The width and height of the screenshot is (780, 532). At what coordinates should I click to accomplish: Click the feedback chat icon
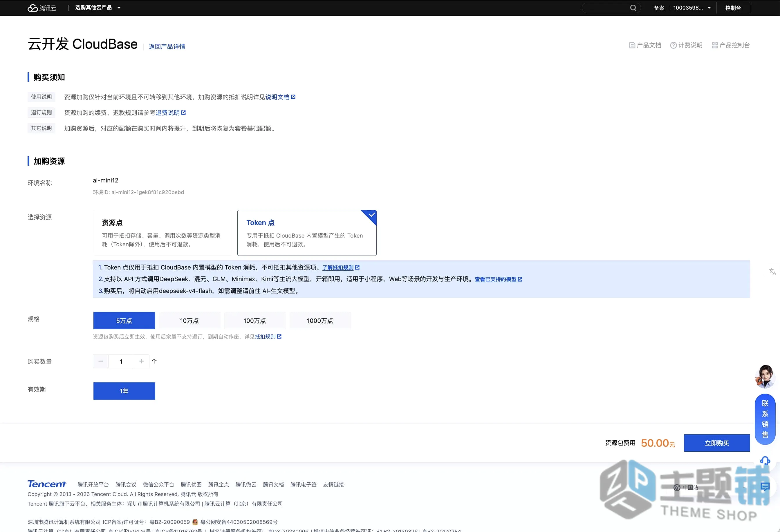tap(765, 487)
